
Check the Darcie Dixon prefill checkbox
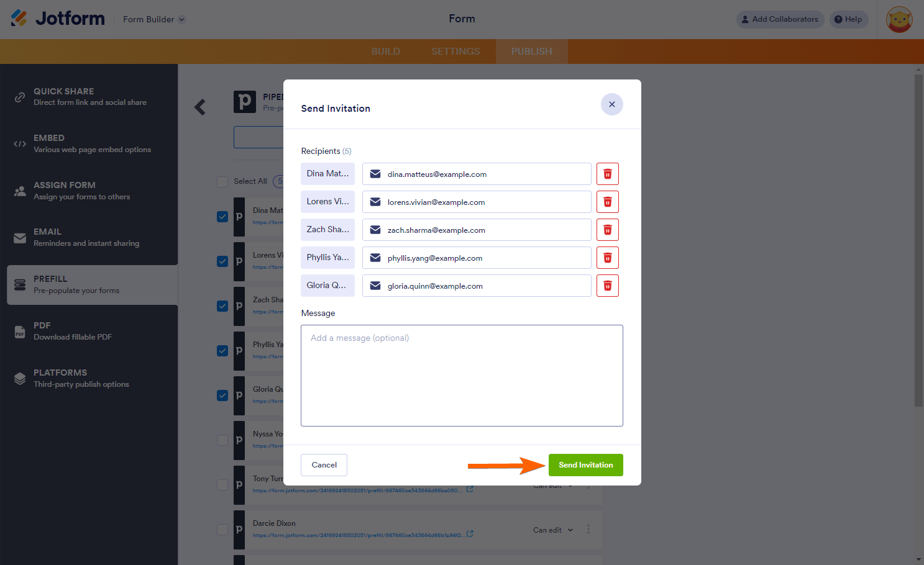click(x=222, y=530)
